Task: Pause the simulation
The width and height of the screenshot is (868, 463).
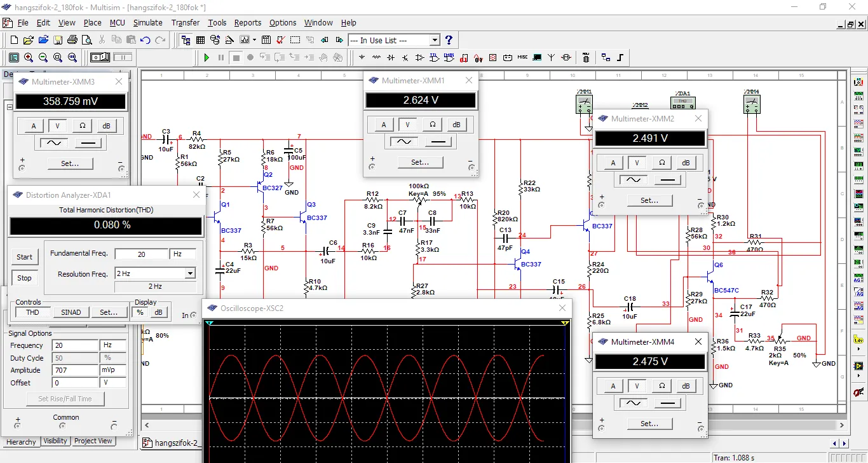Action: 221,57
